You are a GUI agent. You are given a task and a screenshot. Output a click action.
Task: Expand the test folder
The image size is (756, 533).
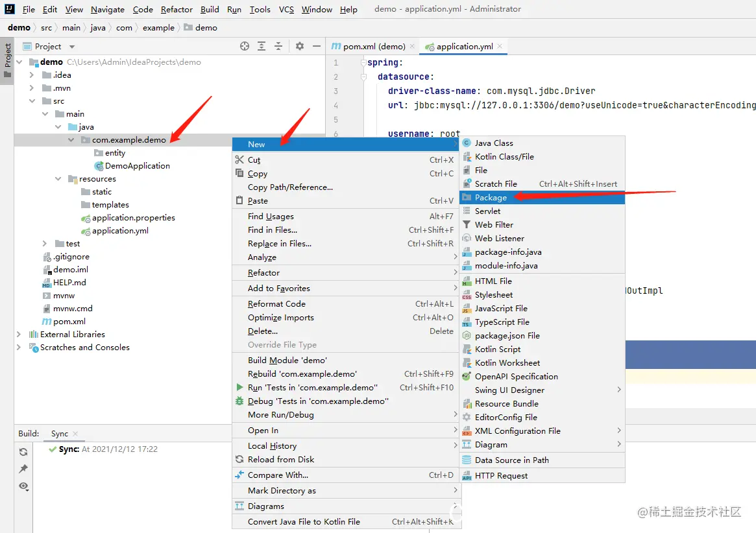(x=45, y=244)
